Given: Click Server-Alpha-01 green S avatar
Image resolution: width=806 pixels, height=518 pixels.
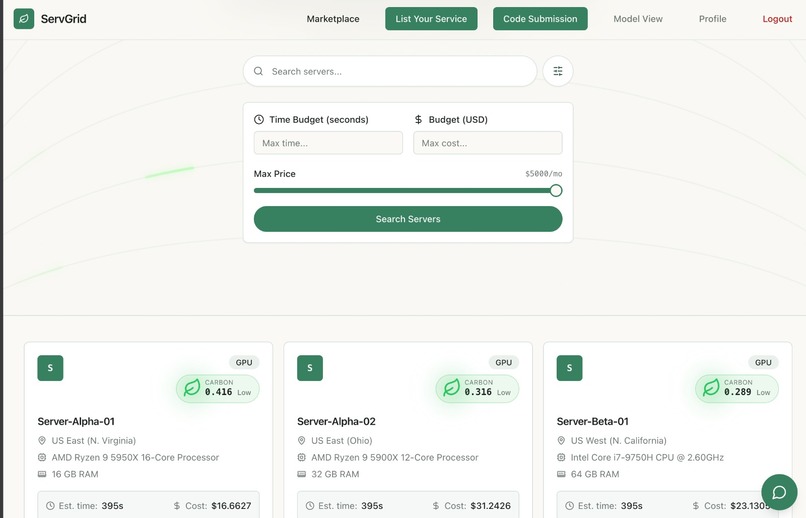Looking at the screenshot, I should tap(50, 368).
